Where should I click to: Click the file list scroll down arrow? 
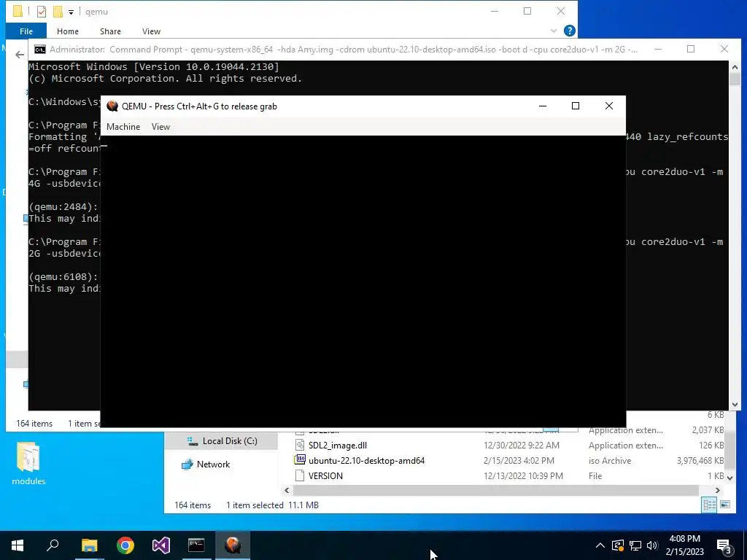[729, 477]
